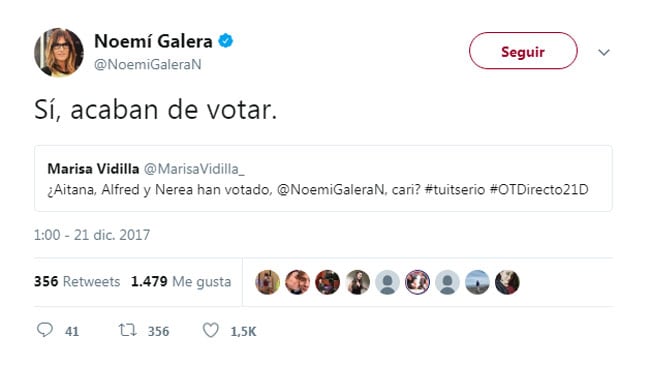The height and width of the screenshot is (367, 650).
Task: Open the first liker avatar
Action: 267,282
